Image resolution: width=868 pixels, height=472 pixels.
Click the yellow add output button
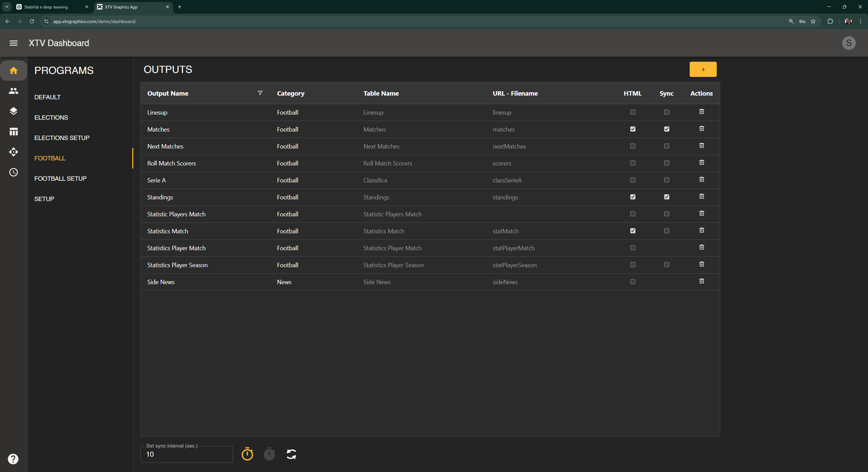pyautogui.click(x=703, y=70)
